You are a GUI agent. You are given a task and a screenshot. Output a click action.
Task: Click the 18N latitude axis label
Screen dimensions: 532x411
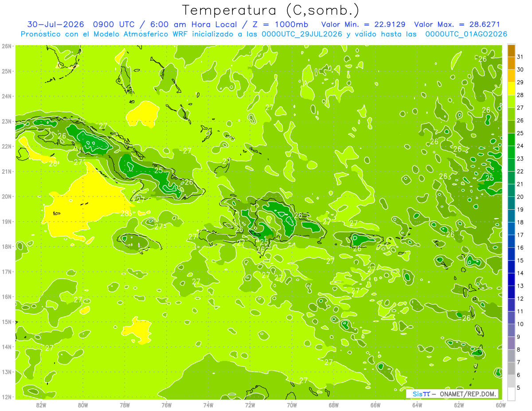[7, 247]
